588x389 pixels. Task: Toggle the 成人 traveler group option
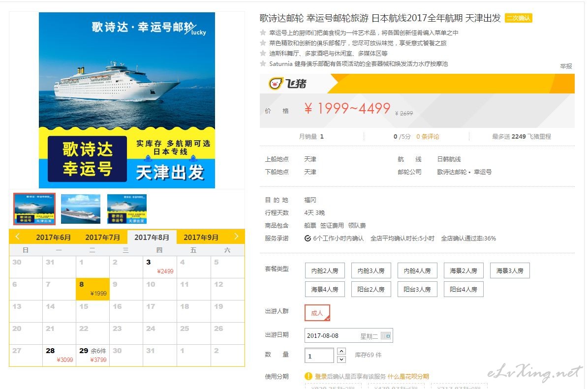pos(317,313)
